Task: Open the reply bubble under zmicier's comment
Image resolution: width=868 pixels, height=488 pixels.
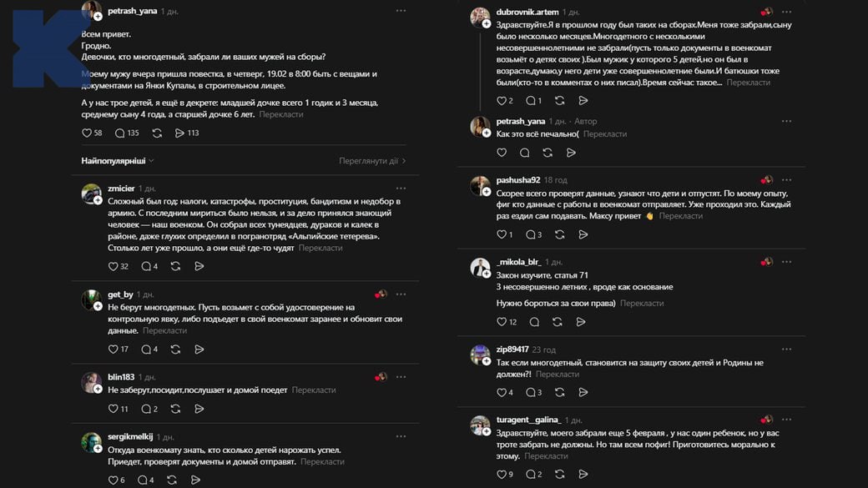Action: coord(147,265)
